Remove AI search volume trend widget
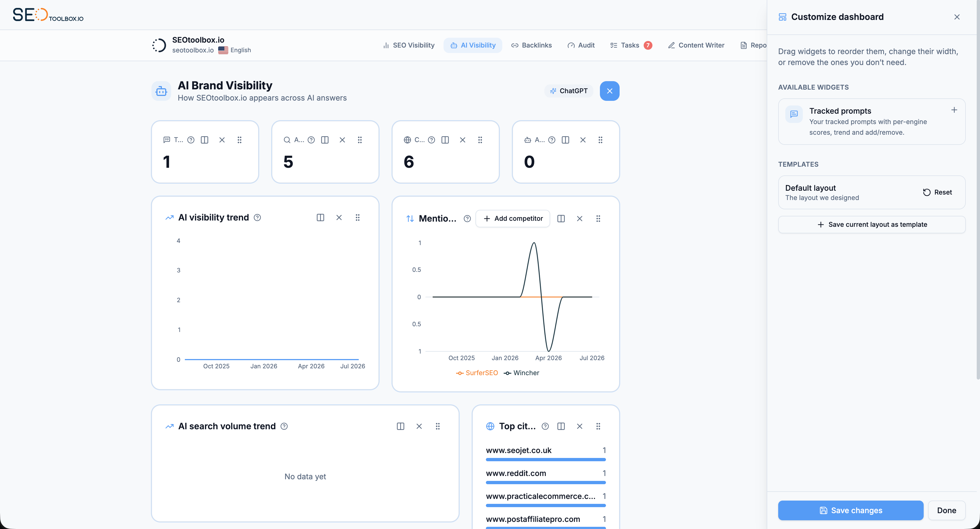Viewport: 980px width, 529px height. coord(419,426)
